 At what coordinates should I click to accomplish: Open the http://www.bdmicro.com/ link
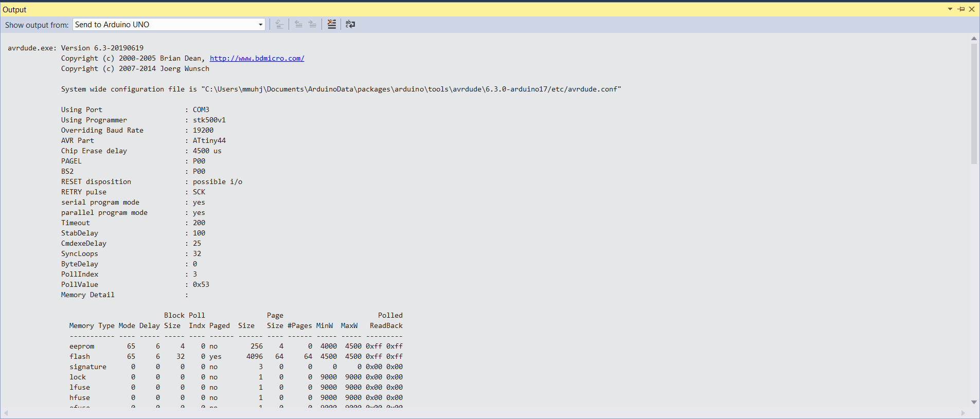coord(257,58)
